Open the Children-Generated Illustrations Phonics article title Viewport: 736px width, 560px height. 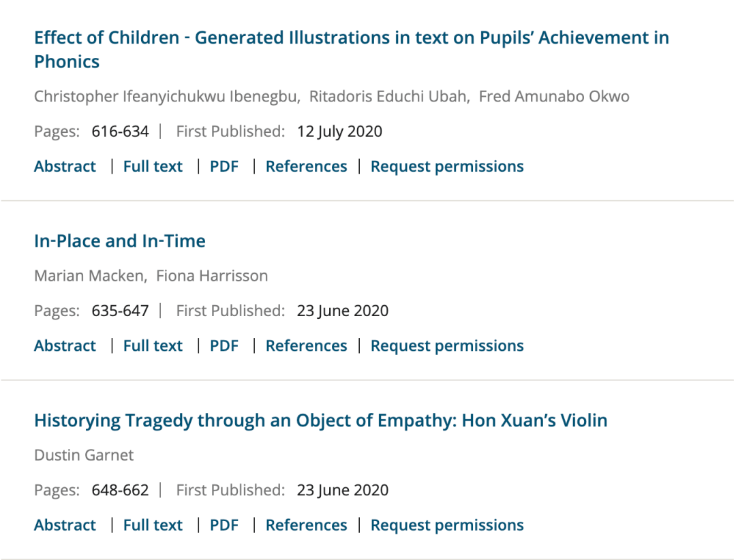click(x=352, y=49)
